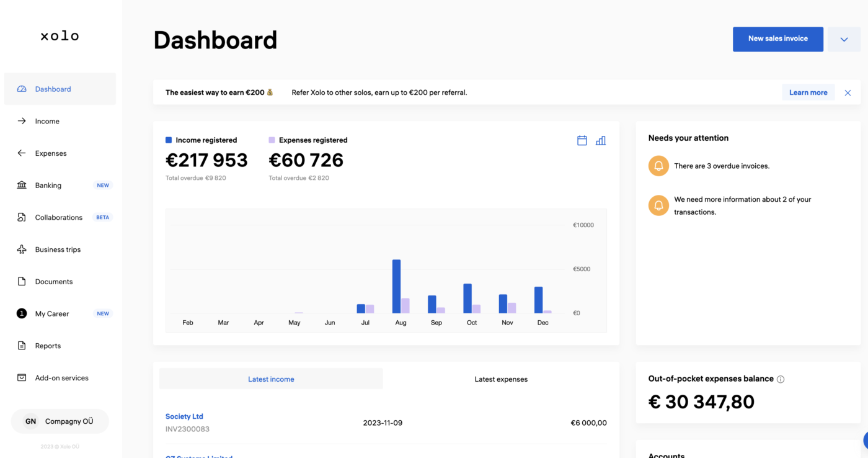This screenshot has width=868, height=458.
Task: Click 'Total overdue €9 820' text
Action: click(196, 178)
